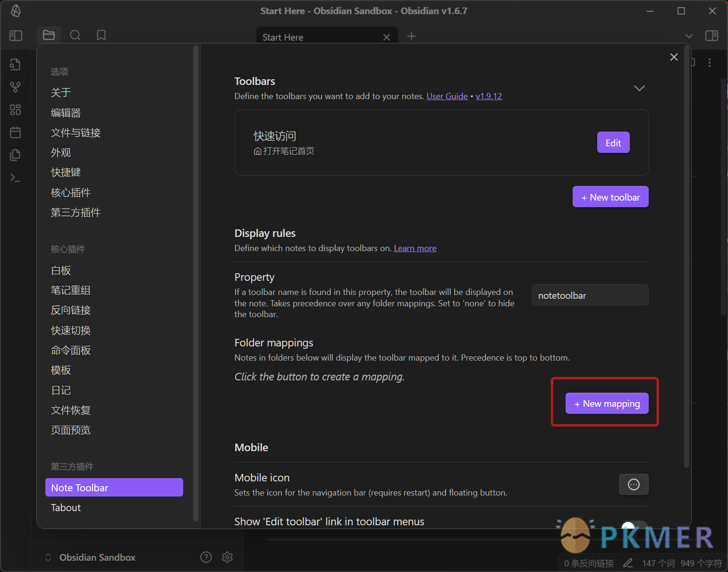Click the New toolbar button
This screenshot has height=572, width=728.
point(610,197)
